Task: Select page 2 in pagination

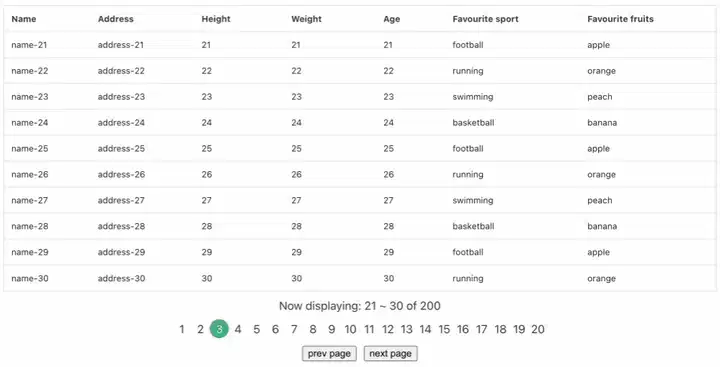Action: click(x=200, y=329)
